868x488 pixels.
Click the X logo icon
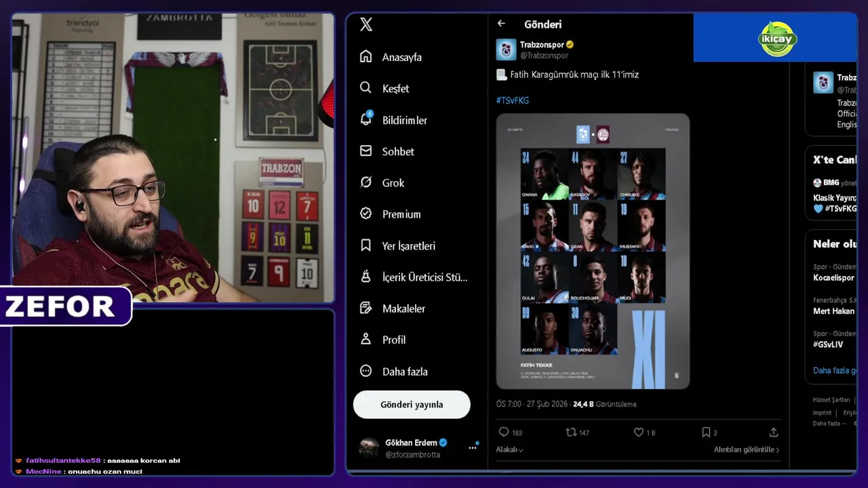click(366, 25)
